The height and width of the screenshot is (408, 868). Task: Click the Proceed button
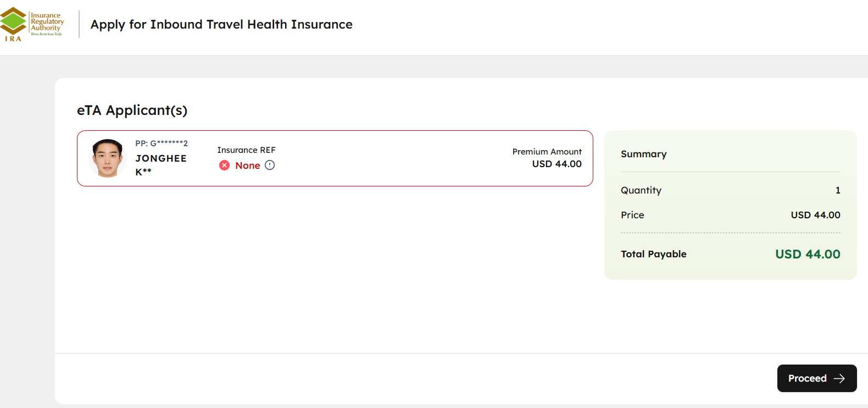pyautogui.click(x=817, y=378)
